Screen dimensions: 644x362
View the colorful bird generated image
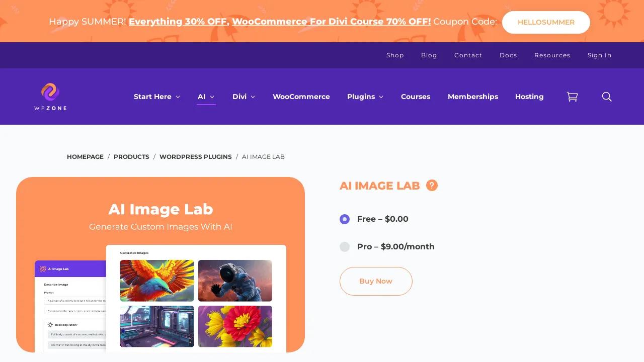(x=157, y=281)
